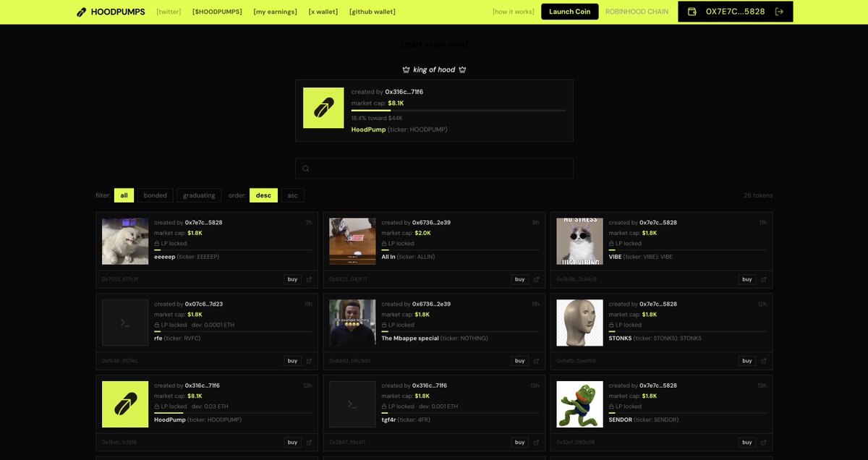Open external link icon on STONKS card
This screenshot has height=460, width=868.
763,361
